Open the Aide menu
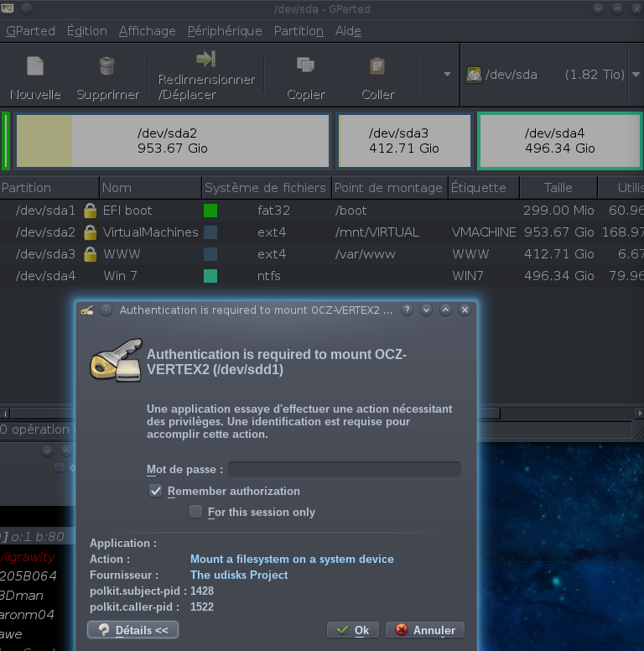 (x=348, y=31)
